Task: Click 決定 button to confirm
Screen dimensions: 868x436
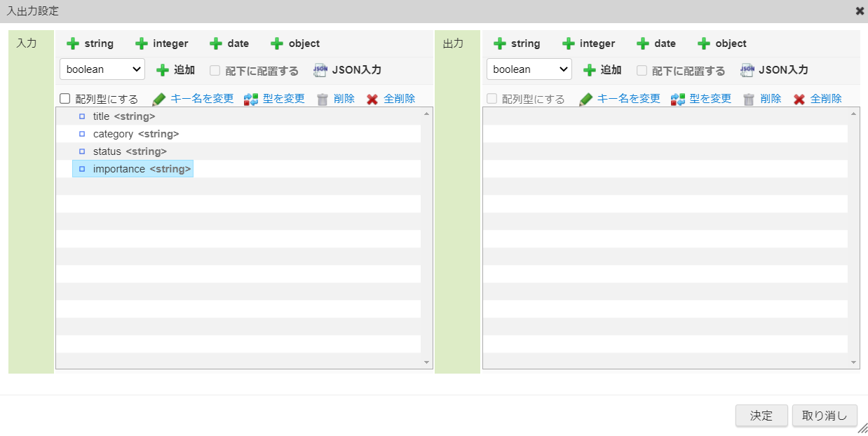Action: pyautogui.click(x=761, y=416)
